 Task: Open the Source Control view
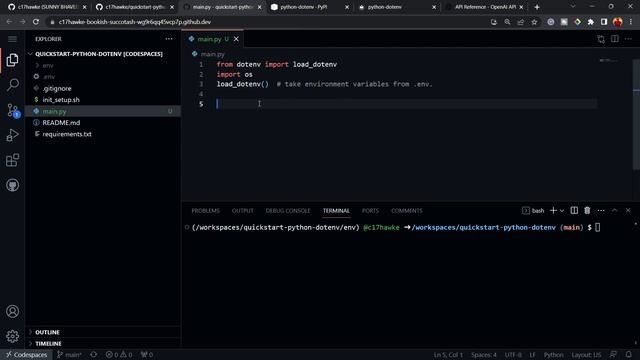click(x=12, y=110)
